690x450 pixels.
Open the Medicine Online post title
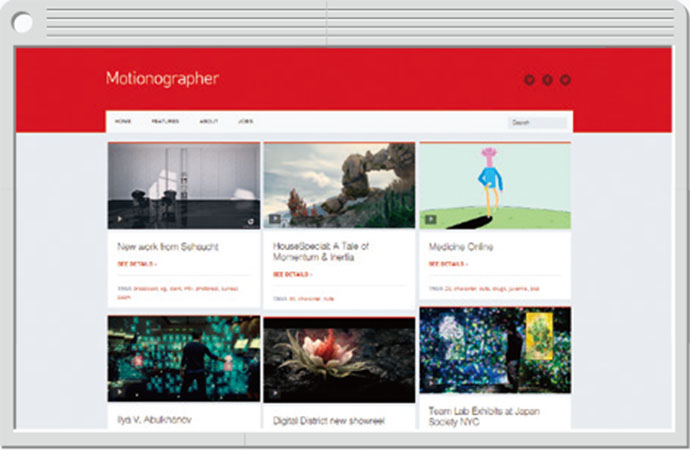[x=461, y=247]
